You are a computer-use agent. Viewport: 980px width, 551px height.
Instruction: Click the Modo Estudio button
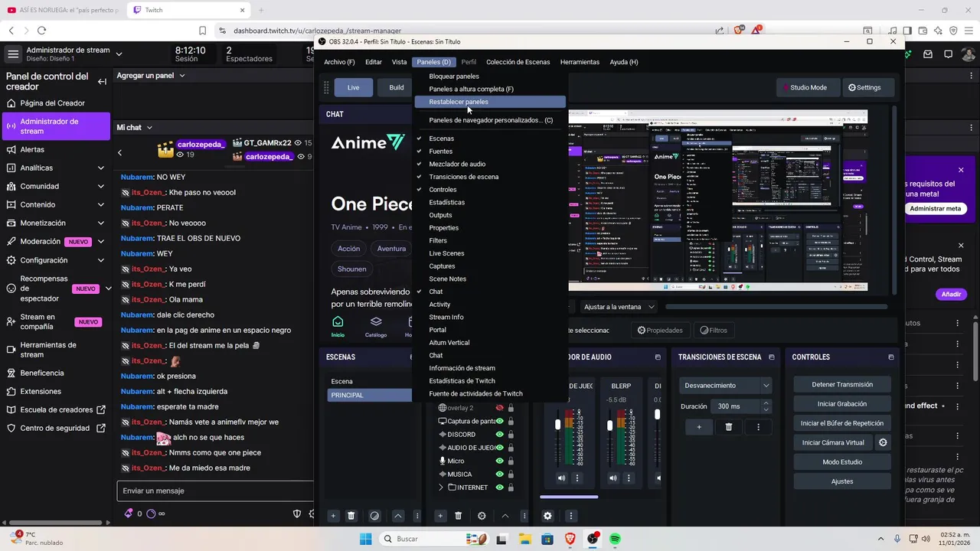841,461
